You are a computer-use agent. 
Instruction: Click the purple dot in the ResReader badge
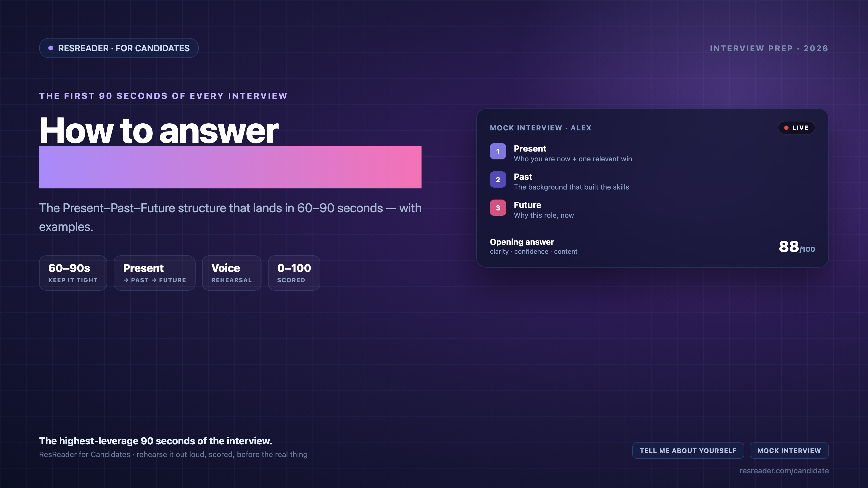click(x=50, y=48)
